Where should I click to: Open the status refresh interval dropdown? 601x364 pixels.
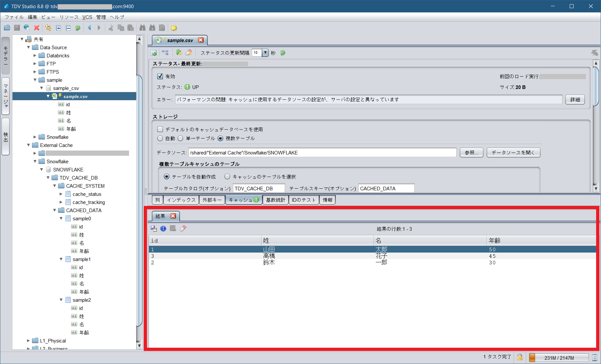click(x=265, y=52)
